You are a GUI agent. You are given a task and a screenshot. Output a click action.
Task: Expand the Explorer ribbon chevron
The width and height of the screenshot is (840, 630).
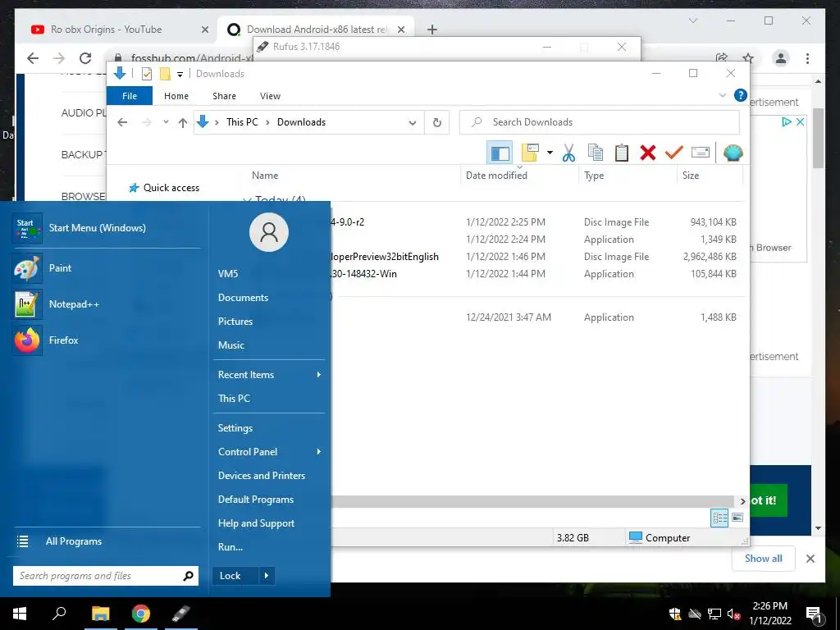722,95
